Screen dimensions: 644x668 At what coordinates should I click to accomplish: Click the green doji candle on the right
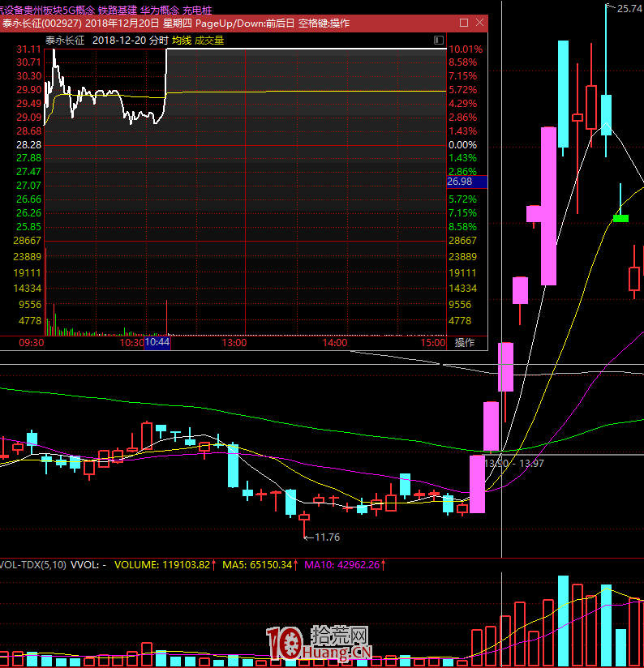pos(620,217)
